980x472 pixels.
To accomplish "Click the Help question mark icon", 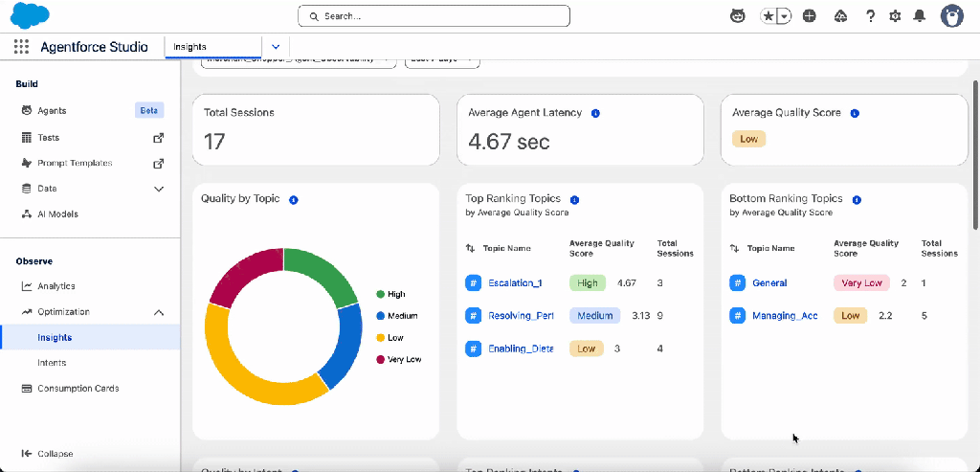I will 870,16.
